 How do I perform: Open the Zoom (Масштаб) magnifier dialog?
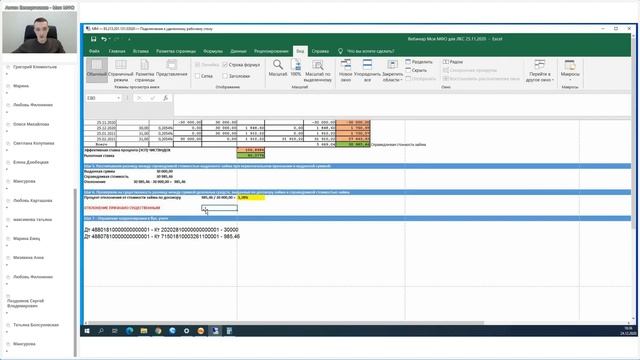click(x=278, y=68)
